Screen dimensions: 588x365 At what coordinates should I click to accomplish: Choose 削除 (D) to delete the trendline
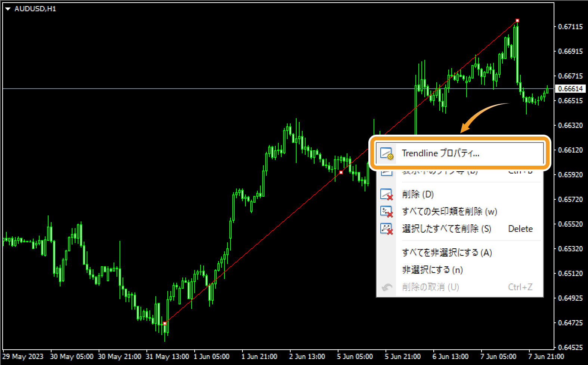[x=459, y=194]
